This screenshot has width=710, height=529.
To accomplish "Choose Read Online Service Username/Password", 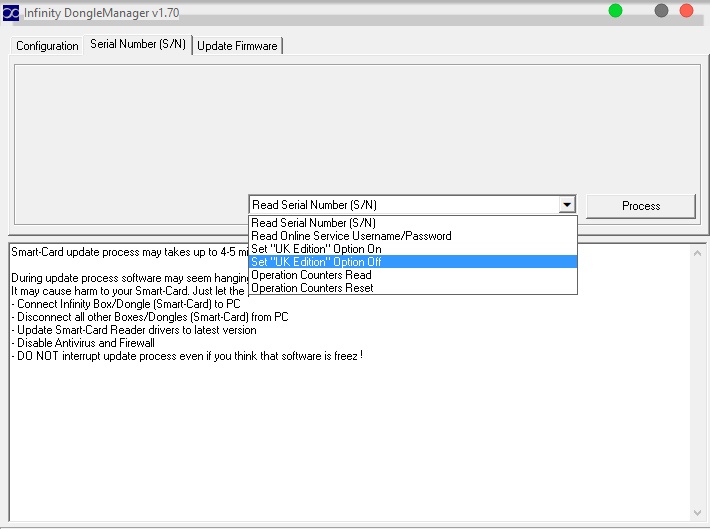I will pos(413,236).
